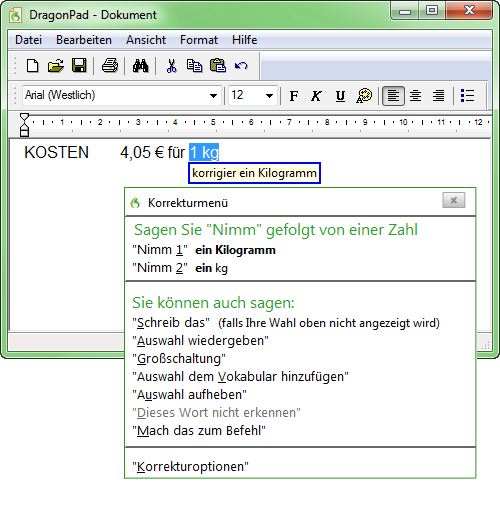
Task: Expand the Arial (Westlich) font dropdown
Action: 213,96
